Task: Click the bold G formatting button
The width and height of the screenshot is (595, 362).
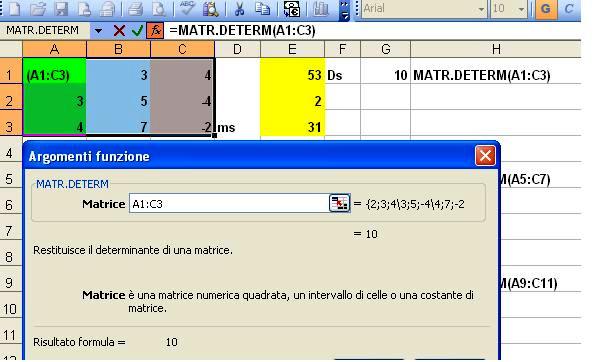Action: (x=546, y=9)
